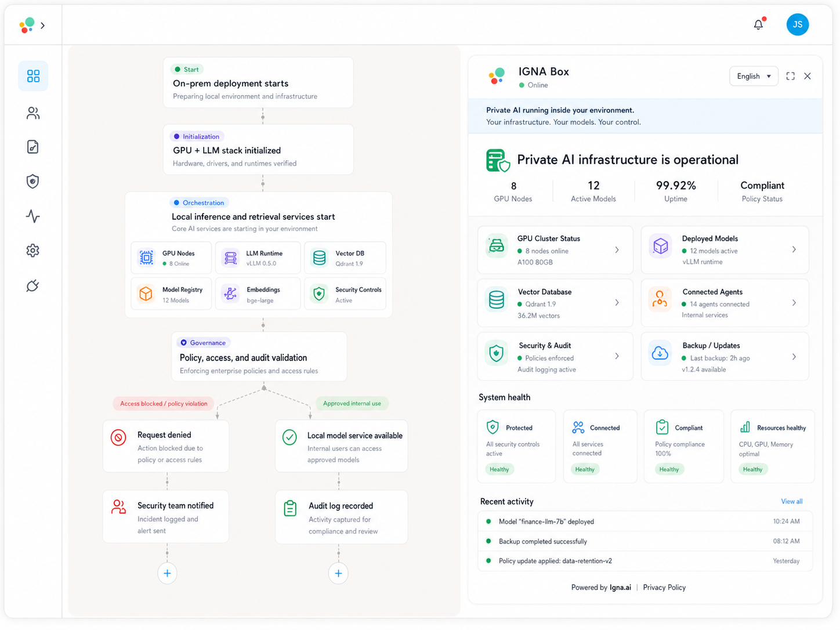
Task: Open the activity pulse icon in sidebar
Action: click(x=33, y=216)
